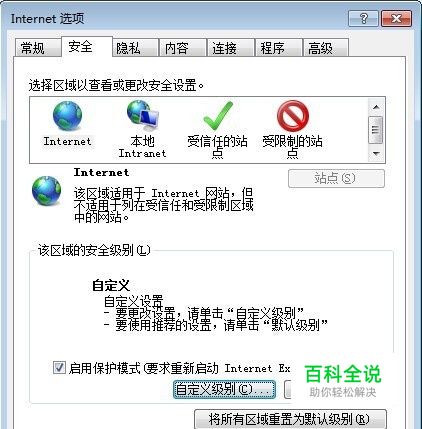Select the 本地 Intranet zone icon

[143, 116]
